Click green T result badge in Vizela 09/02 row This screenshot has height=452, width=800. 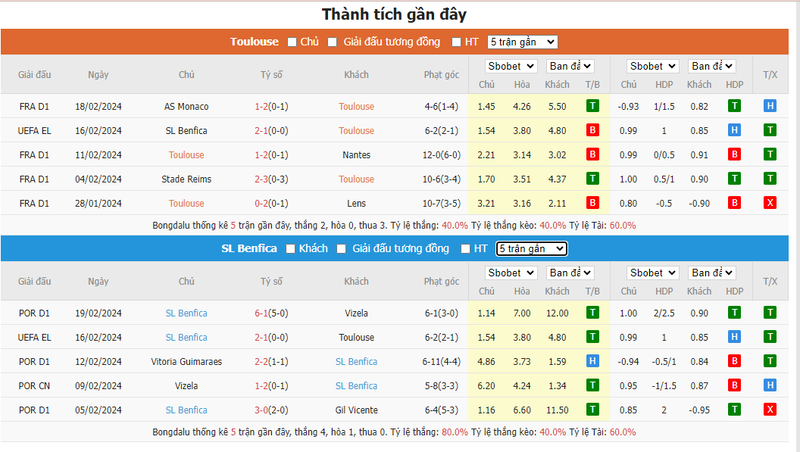coord(592,385)
